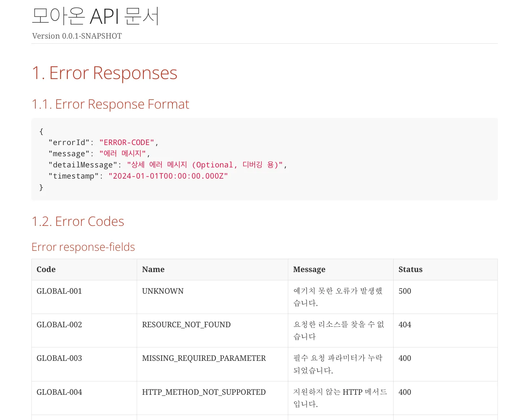Click the 'Error response-fields' heading
The image size is (513, 420).
tap(83, 247)
